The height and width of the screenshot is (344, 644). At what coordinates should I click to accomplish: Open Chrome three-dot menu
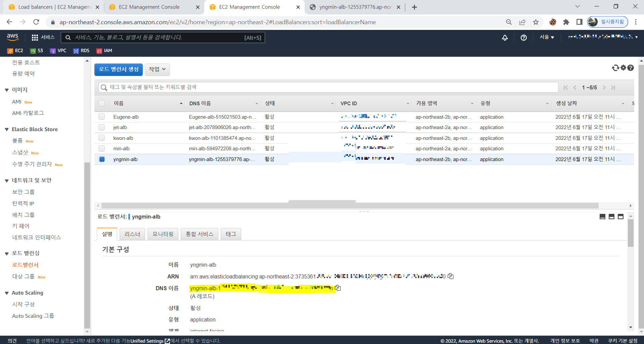(636, 22)
